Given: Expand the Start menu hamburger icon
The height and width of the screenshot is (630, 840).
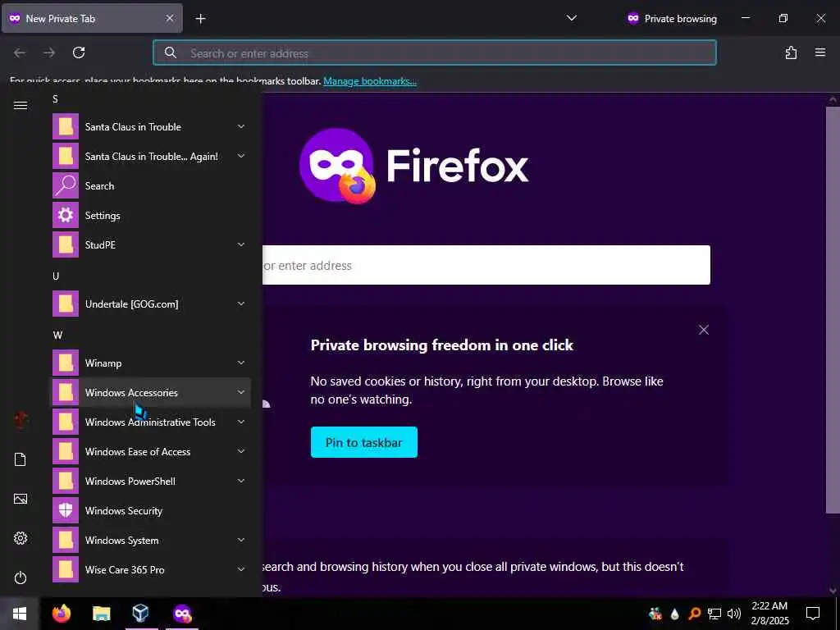Looking at the screenshot, I should click(21, 106).
